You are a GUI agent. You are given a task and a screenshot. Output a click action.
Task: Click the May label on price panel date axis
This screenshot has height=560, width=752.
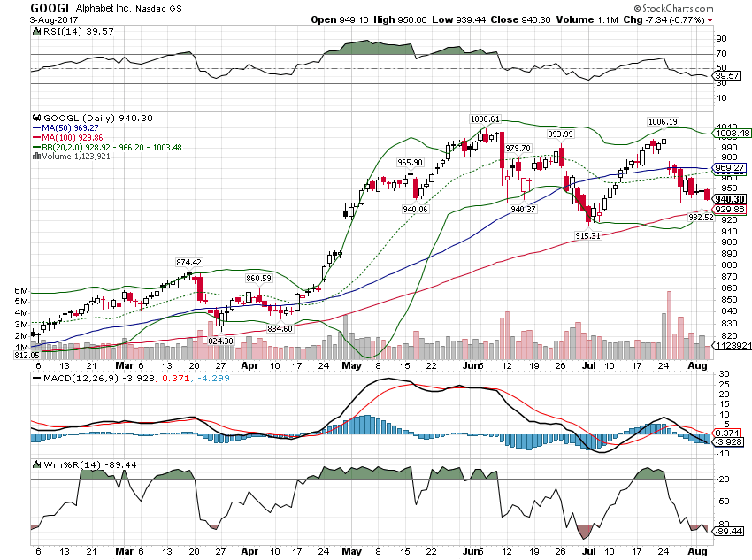point(351,366)
